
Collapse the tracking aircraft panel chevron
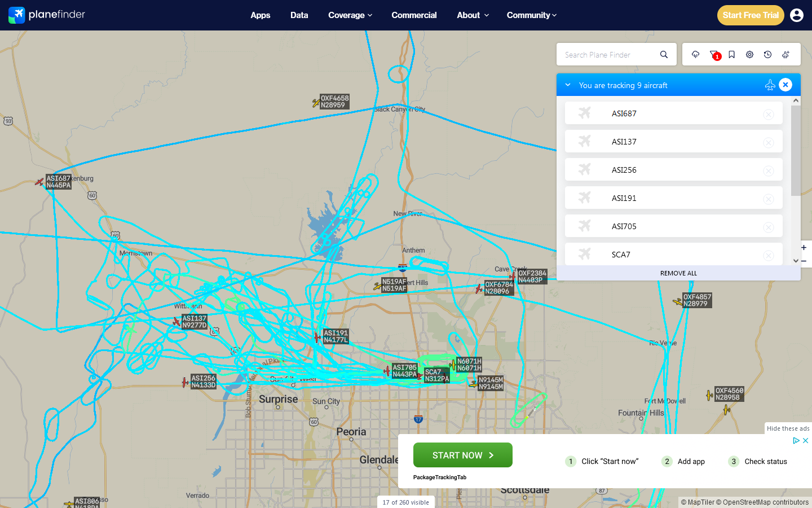click(568, 85)
